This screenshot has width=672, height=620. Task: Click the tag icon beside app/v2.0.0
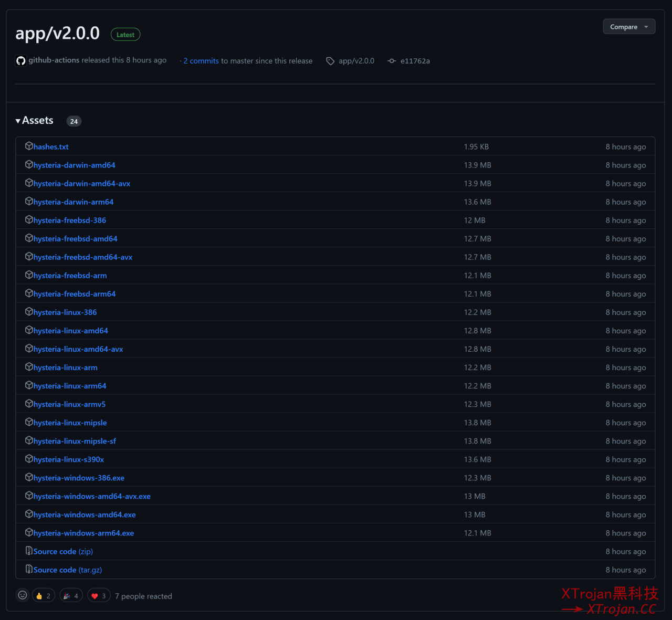(330, 61)
